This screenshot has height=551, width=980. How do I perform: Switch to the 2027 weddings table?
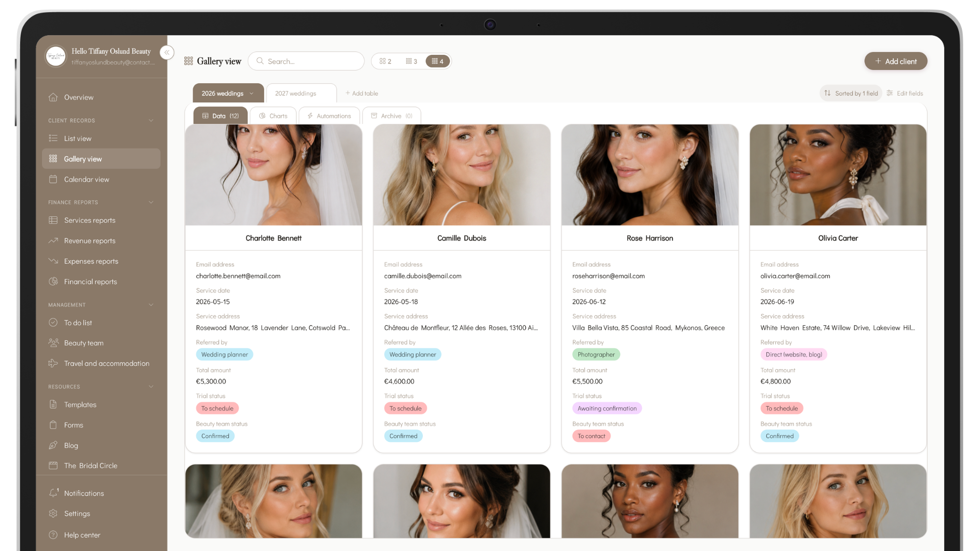click(301, 93)
